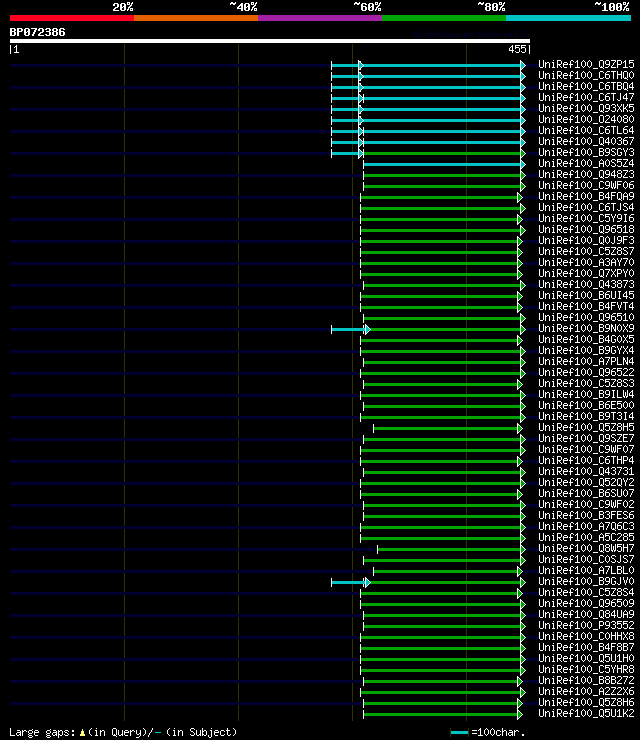Open hit UniRef100_B4F8B7
The image size is (640, 740).
tap(586, 648)
